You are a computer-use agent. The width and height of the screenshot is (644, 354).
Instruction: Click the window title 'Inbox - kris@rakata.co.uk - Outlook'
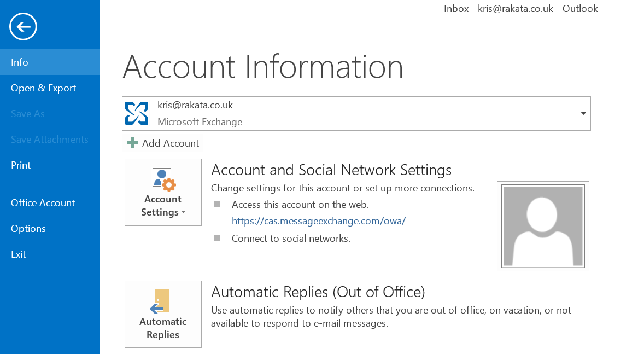tap(521, 9)
